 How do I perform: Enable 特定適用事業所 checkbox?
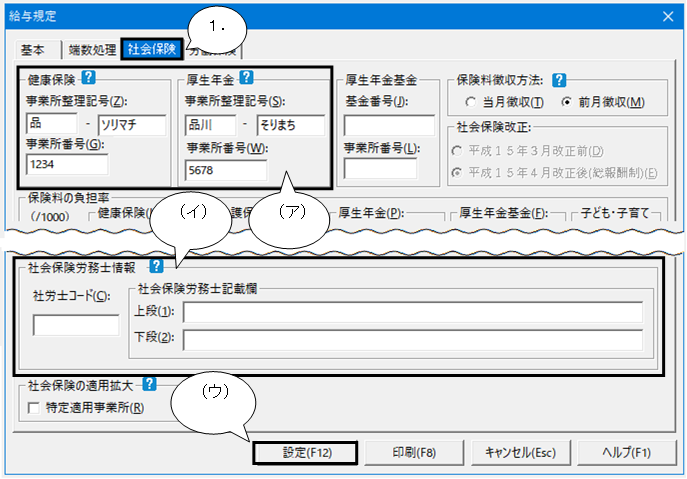(x=35, y=408)
